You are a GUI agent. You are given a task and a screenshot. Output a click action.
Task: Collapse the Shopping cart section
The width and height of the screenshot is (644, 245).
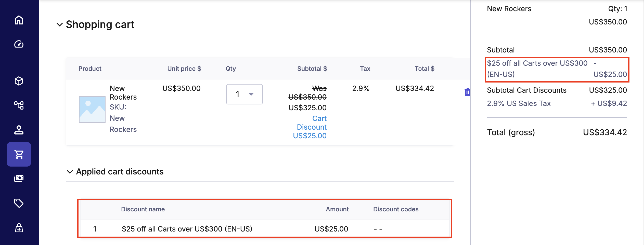tap(60, 25)
